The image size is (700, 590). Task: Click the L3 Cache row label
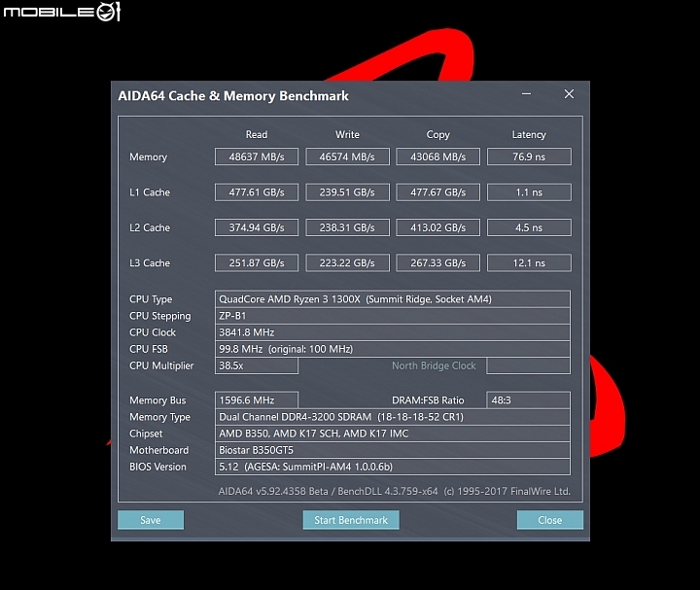[150, 262]
